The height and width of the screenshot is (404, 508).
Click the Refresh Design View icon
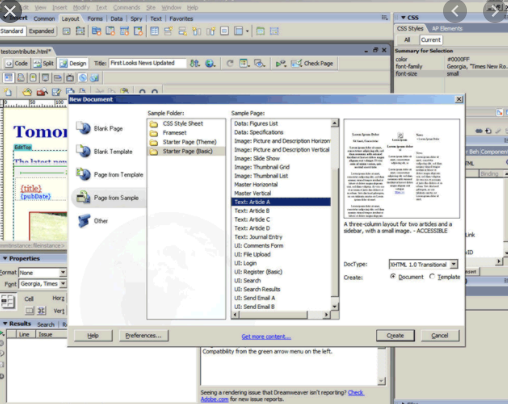(230, 63)
